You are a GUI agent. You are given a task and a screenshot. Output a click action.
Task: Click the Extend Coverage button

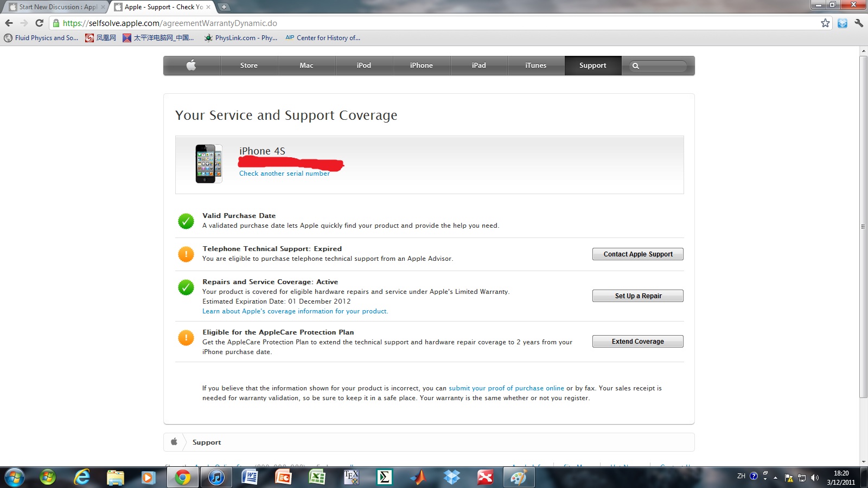[638, 342]
